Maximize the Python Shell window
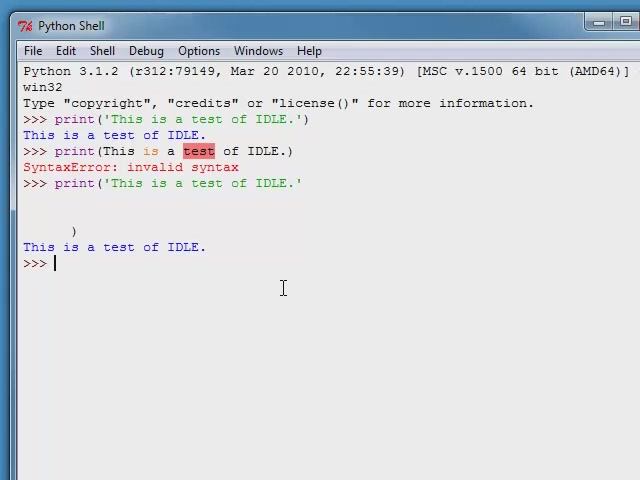The width and height of the screenshot is (640, 480). click(625, 22)
